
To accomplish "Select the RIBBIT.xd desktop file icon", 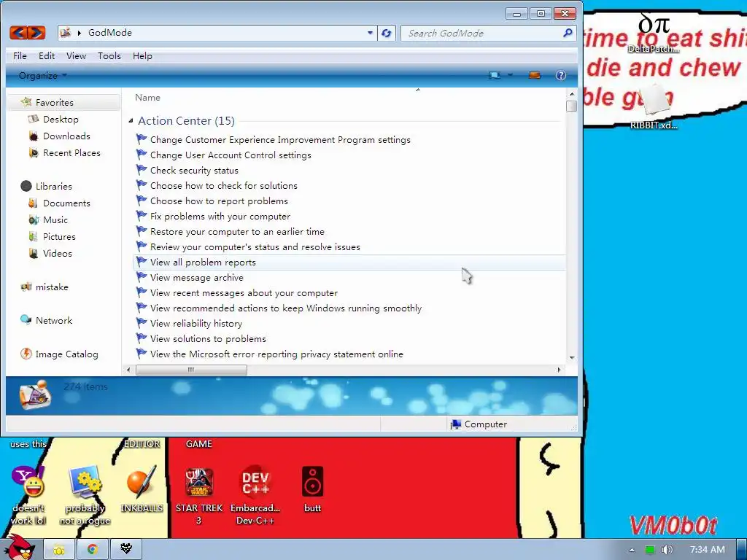I will click(654, 107).
